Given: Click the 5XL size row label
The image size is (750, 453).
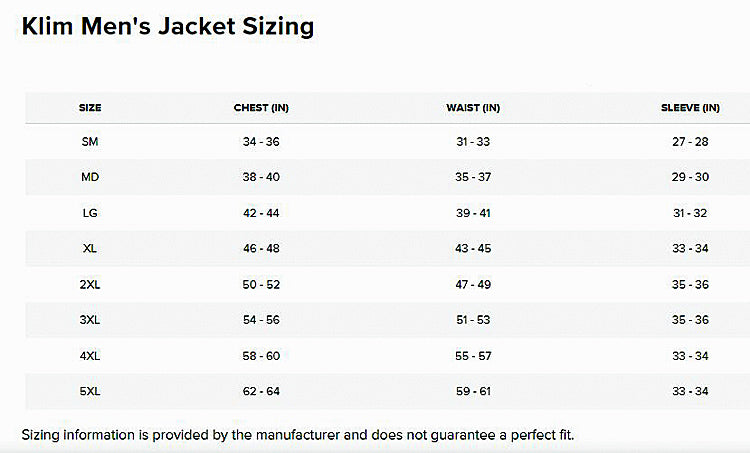Looking at the screenshot, I should click(90, 391).
